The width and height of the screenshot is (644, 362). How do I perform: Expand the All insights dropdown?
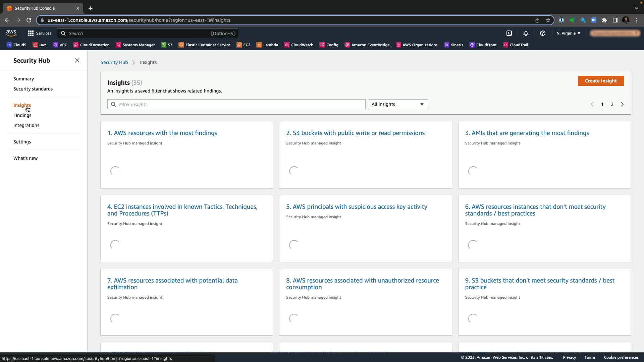pos(398,104)
